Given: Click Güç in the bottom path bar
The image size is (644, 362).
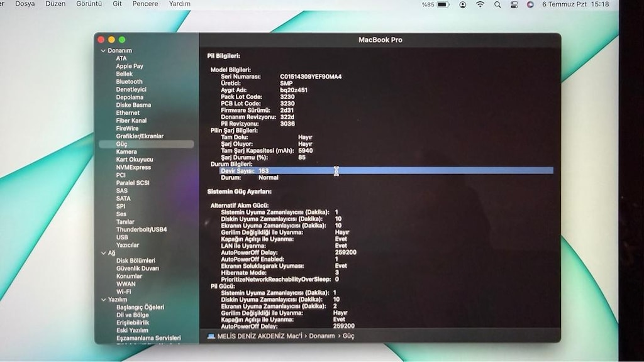Looking at the screenshot, I should tap(348, 336).
